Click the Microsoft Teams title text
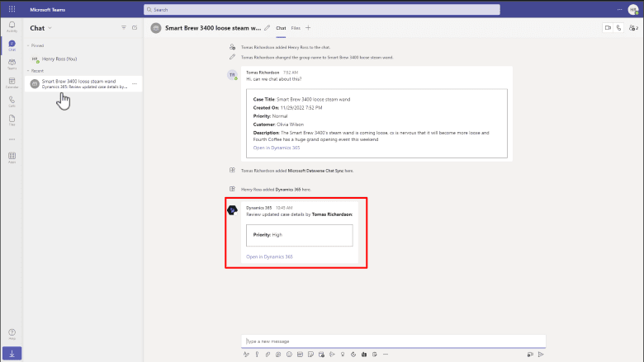Viewport: 644px width, 362px height. click(48, 9)
